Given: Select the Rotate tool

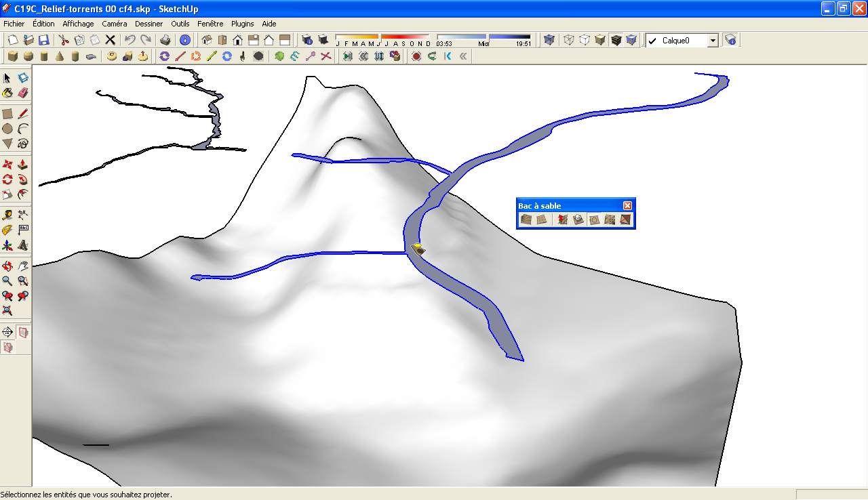Looking at the screenshot, I should click(7, 180).
